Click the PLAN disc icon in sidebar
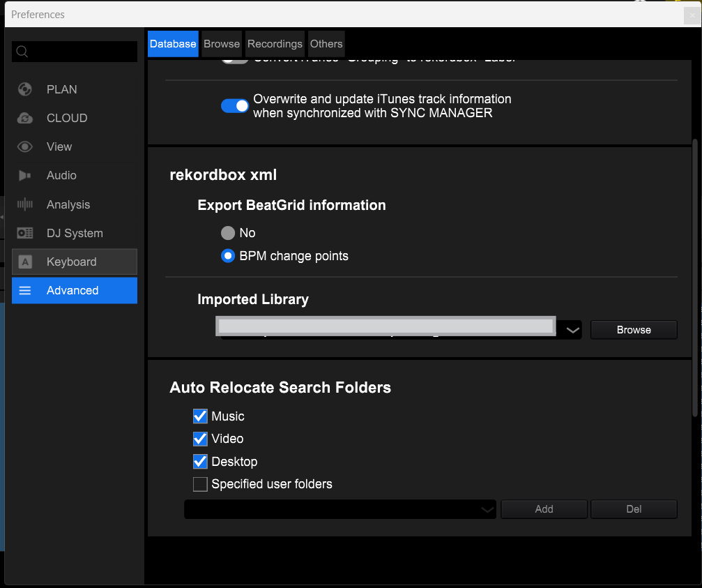702x588 pixels. [25, 89]
